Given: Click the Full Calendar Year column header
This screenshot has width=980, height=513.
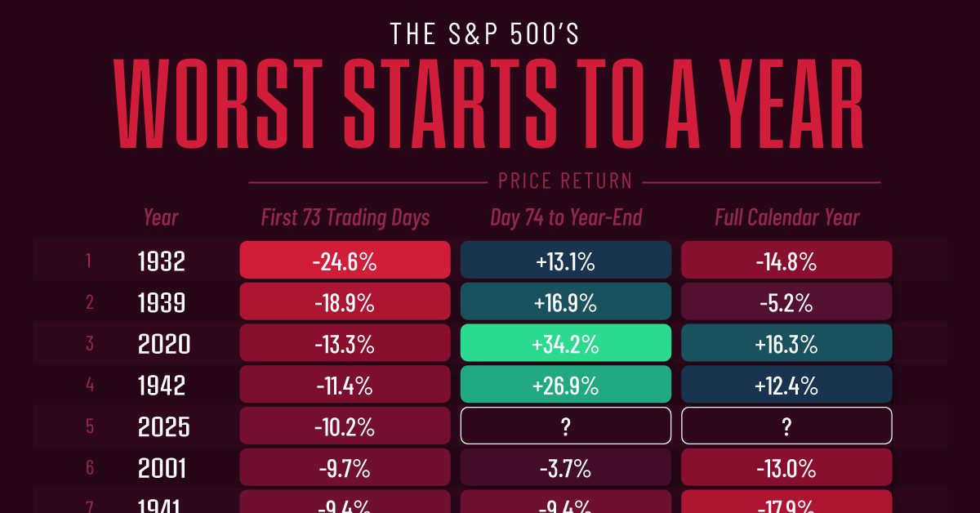Looking at the screenshot, I should (x=787, y=217).
